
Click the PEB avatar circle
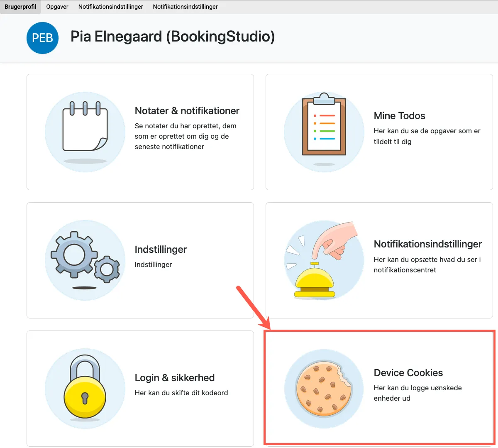point(42,38)
